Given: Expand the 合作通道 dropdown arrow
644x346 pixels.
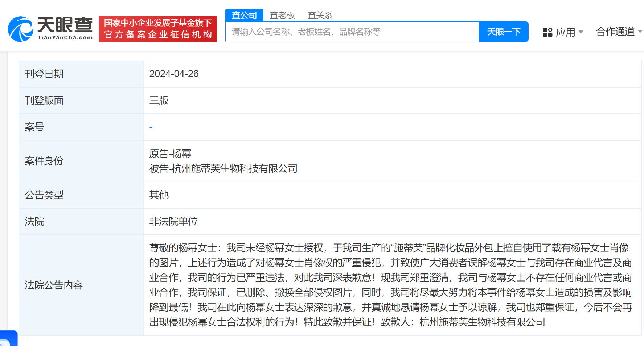Looking at the screenshot, I should [x=640, y=32].
